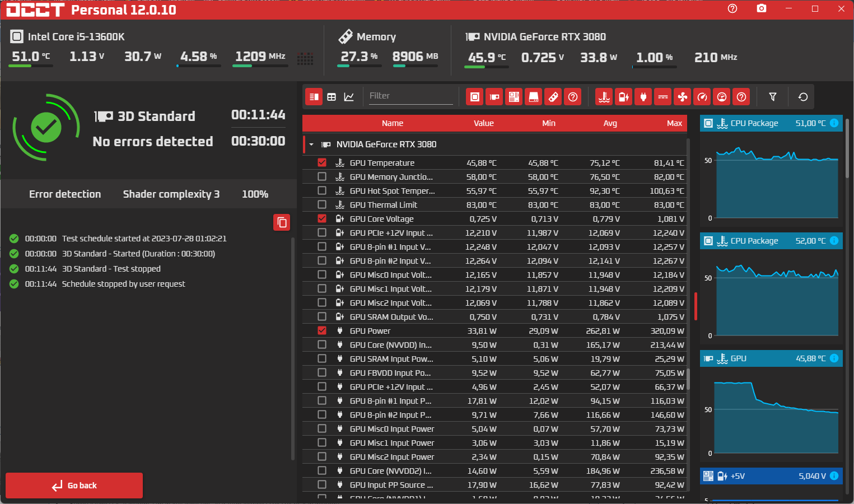This screenshot has width=854, height=504.
Task: Uncheck the GPU Power checkbox
Action: coord(322,330)
